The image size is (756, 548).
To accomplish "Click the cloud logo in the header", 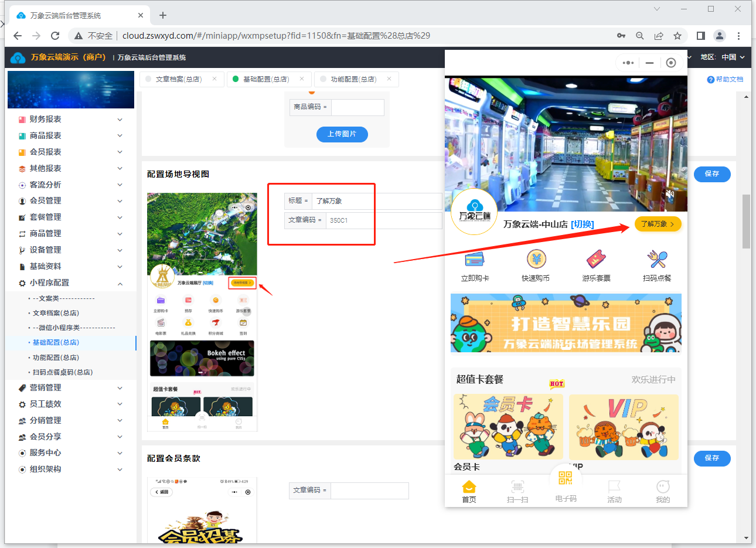I will 18,57.
